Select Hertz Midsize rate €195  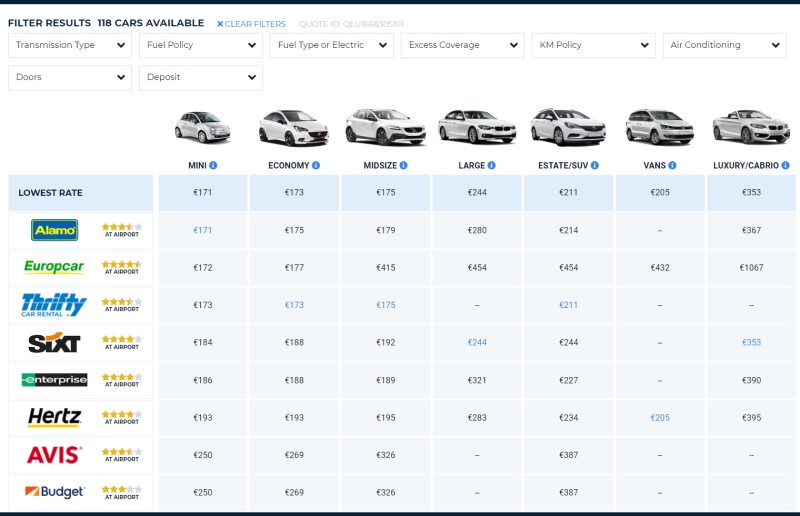click(x=386, y=417)
